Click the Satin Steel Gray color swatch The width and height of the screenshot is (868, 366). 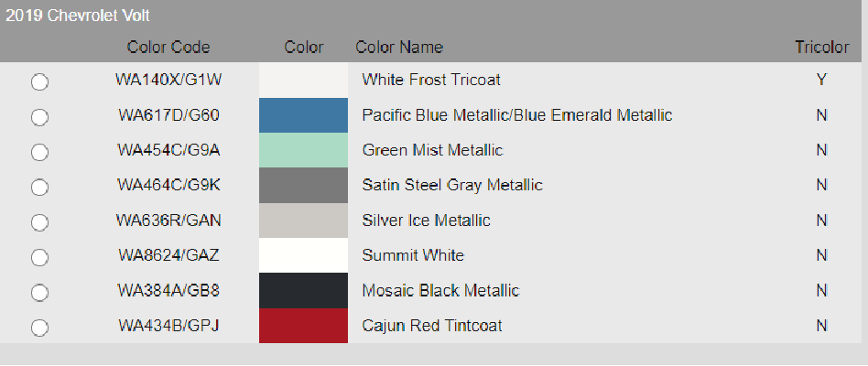tap(303, 185)
